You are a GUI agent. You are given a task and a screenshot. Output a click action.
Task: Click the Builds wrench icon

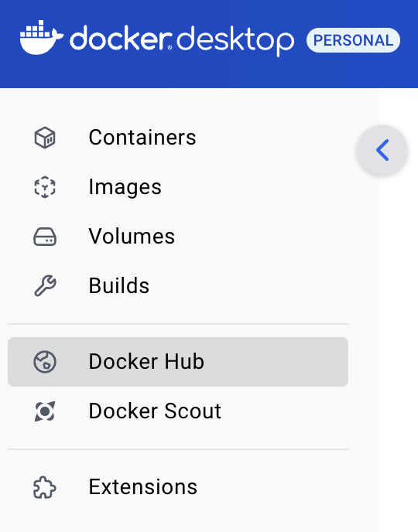45,285
